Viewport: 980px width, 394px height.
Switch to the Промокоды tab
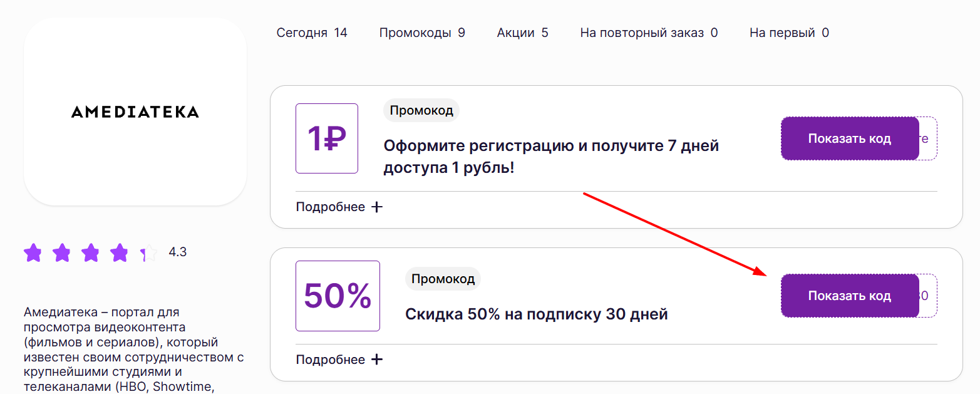[x=421, y=33]
